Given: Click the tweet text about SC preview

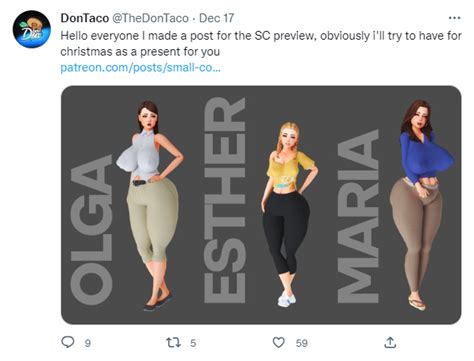Looking at the screenshot, I should tap(261, 44).
